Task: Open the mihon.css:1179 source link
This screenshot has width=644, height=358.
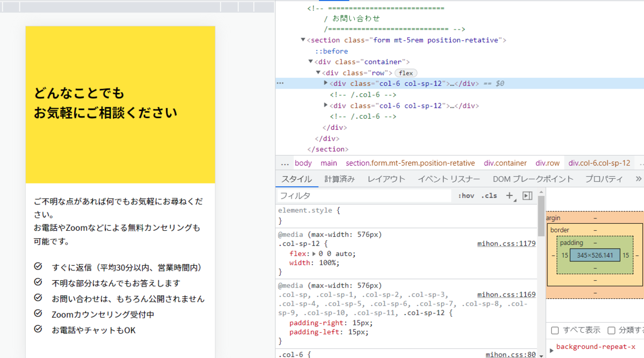Action: 506,244
